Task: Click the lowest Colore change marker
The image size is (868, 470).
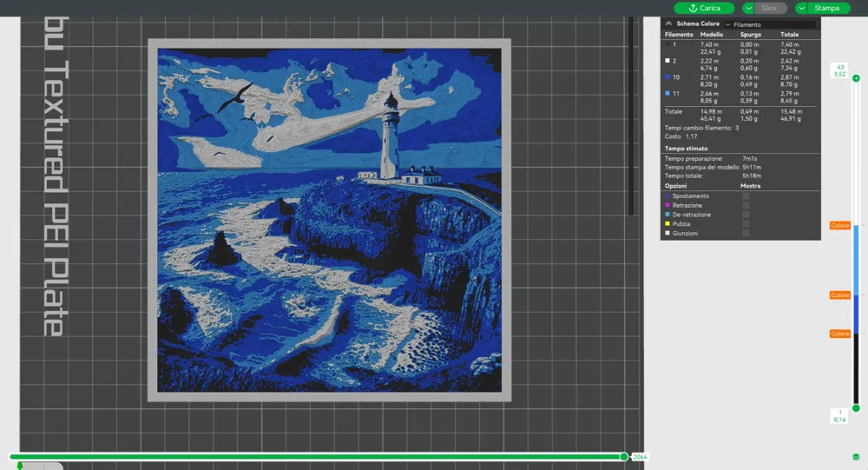Action: 839,334
